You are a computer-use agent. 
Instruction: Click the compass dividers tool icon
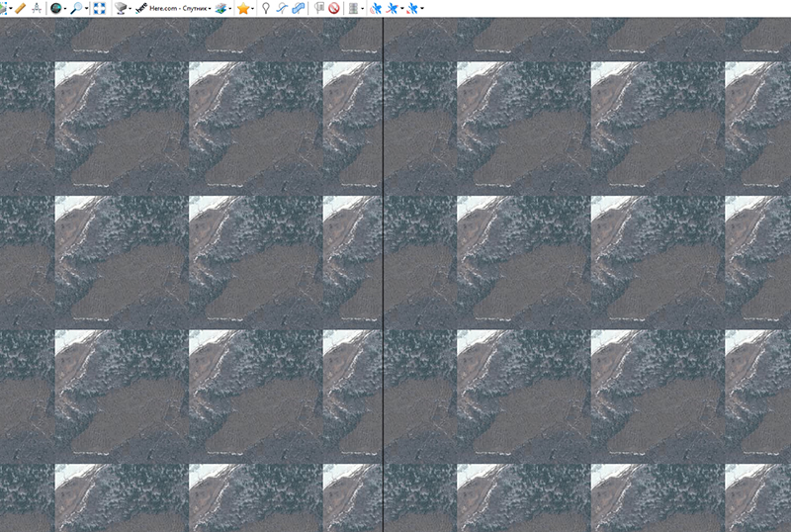coord(37,8)
